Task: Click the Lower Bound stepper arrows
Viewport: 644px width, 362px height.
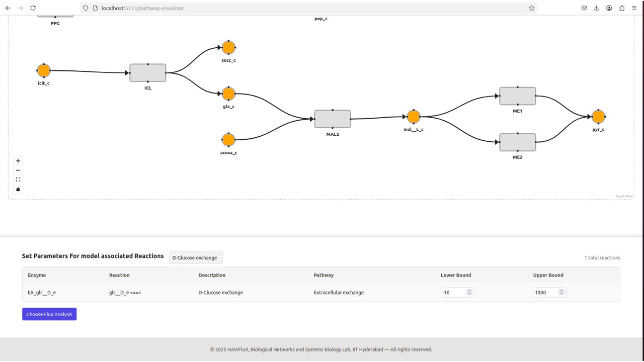Action: point(469,292)
